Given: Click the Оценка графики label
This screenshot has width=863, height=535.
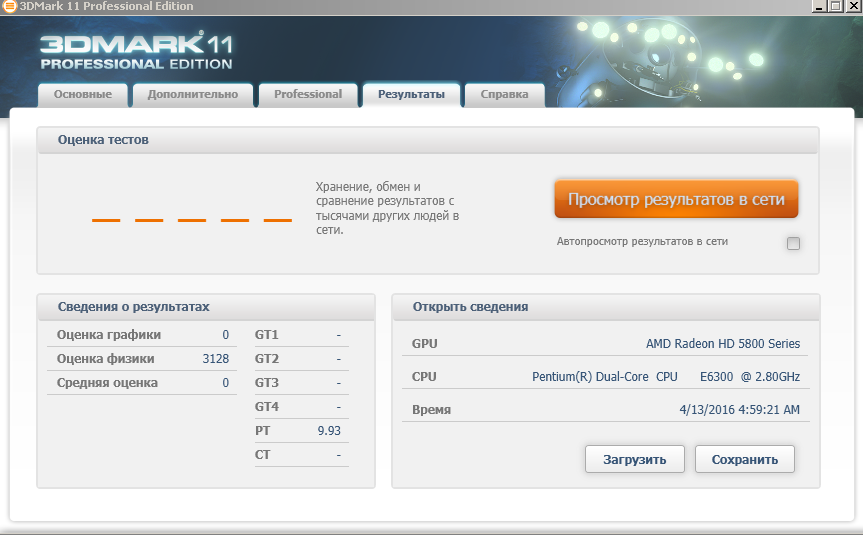Looking at the screenshot, I should (x=109, y=335).
